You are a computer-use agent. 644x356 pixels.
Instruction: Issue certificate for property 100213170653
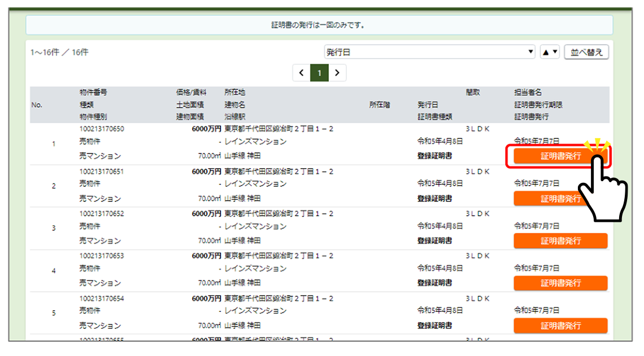(x=560, y=283)
